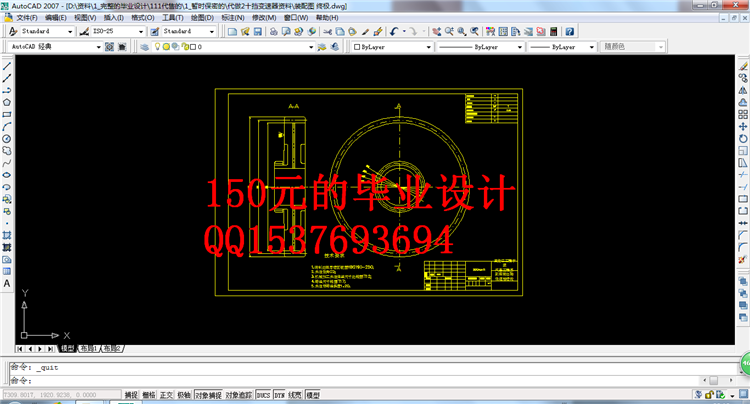Image resolution: width=750 pixels, height=404 pixels.
Task: Click last-tab navigation arrow
Action: click(x=50, y=349)
